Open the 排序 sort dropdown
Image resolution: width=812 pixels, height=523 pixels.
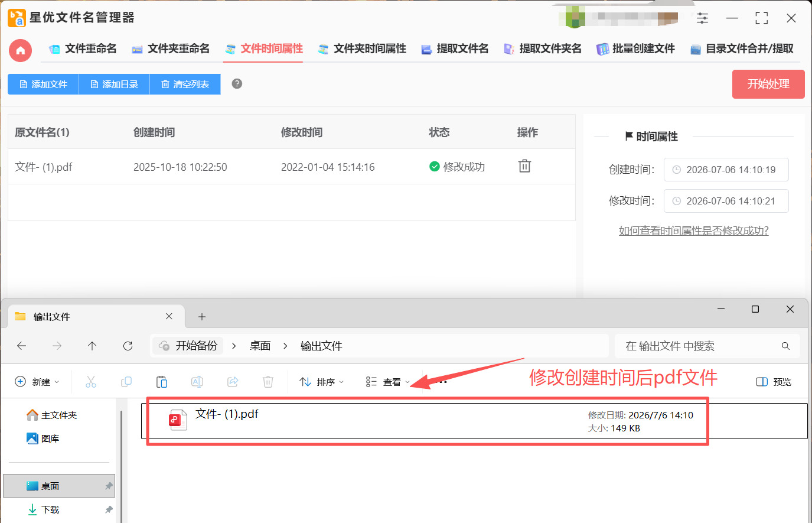click(x=322, y=382)
